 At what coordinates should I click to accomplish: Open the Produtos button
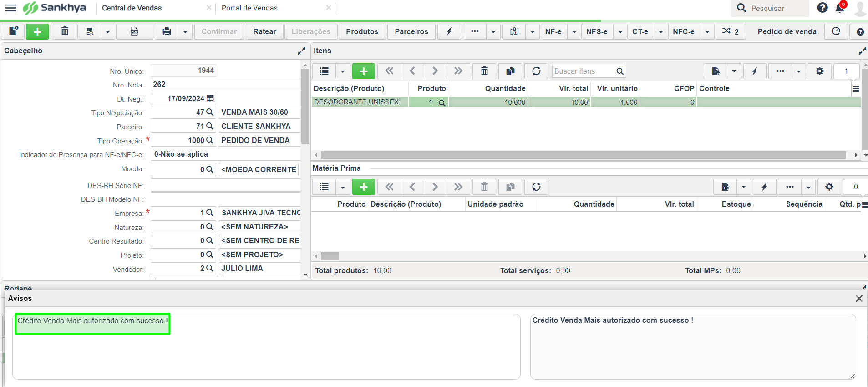pos(362,31)
